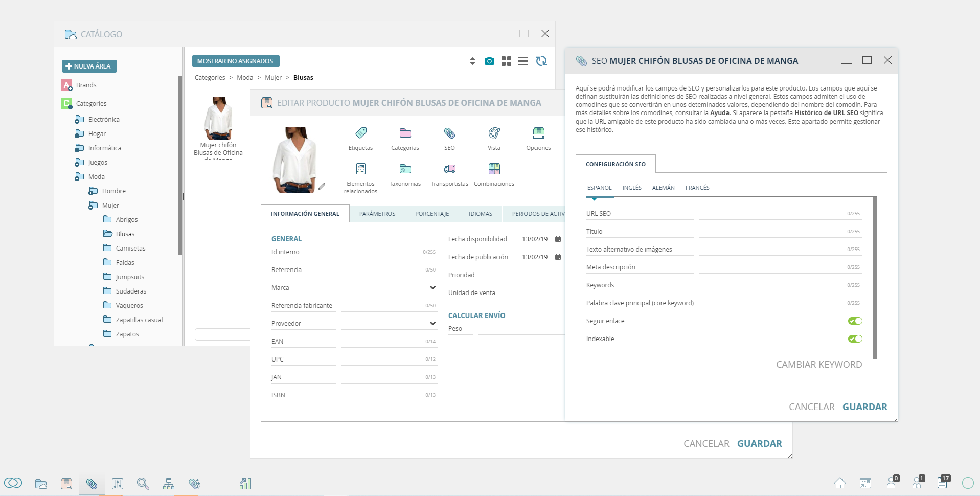Open the Fecha disponibilidad calendar picker
The width and height of the screenshot is (980, 496).
click(x=558, y=239)
